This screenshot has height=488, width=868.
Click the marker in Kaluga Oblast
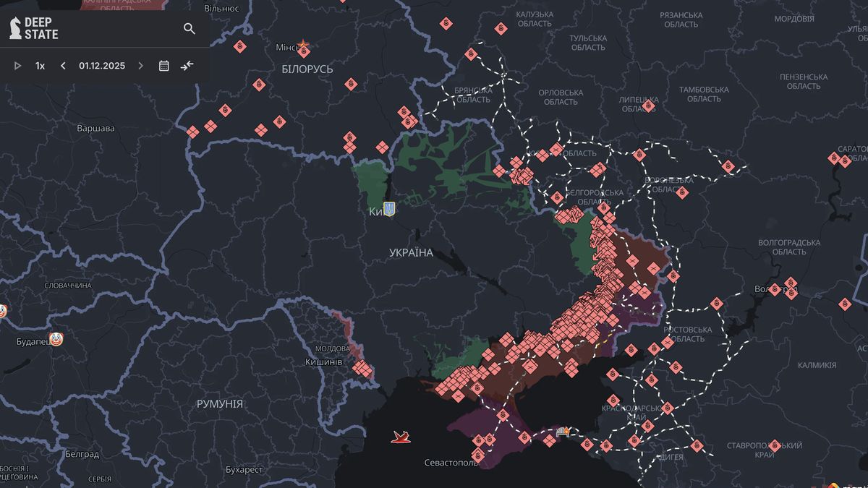pos(501,29)
